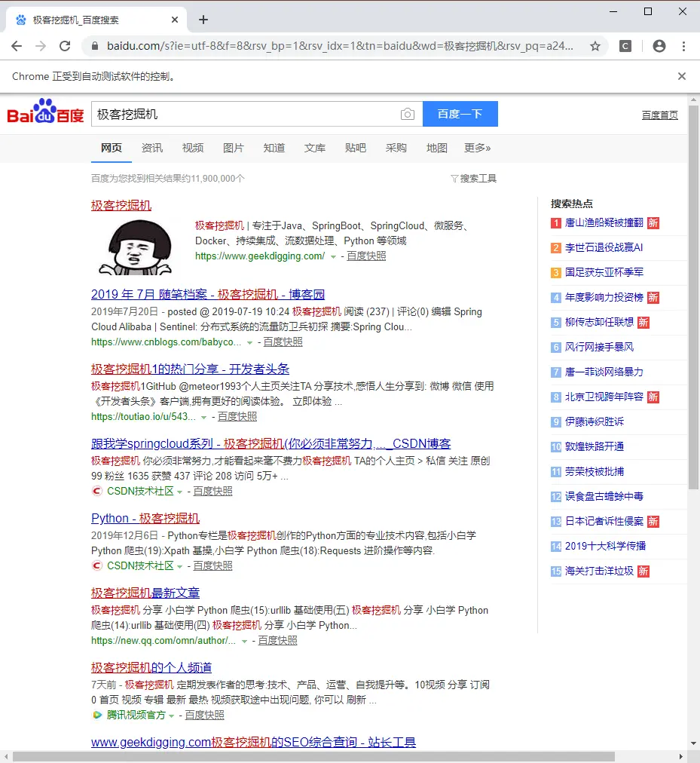
Task: Click inside the Baidu search input
Action: [x=246, y=114]
